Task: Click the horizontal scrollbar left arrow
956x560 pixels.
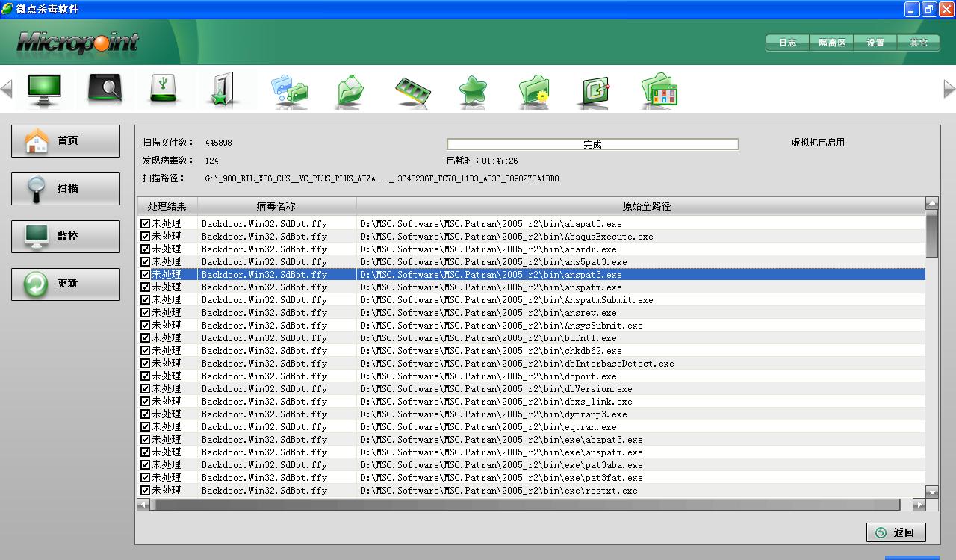Action: [143, 505]
